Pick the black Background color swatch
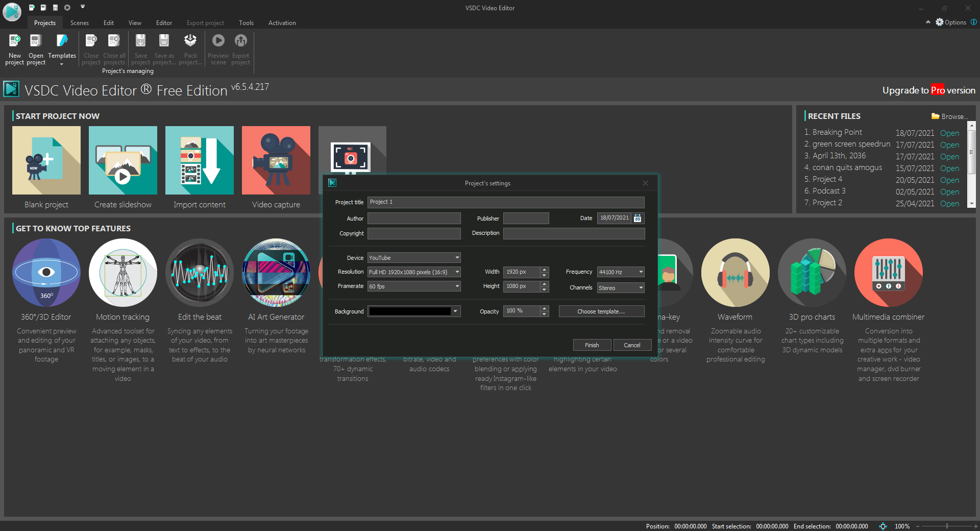The height and width of the screenshot is (531, 980). tap(410, 311)
